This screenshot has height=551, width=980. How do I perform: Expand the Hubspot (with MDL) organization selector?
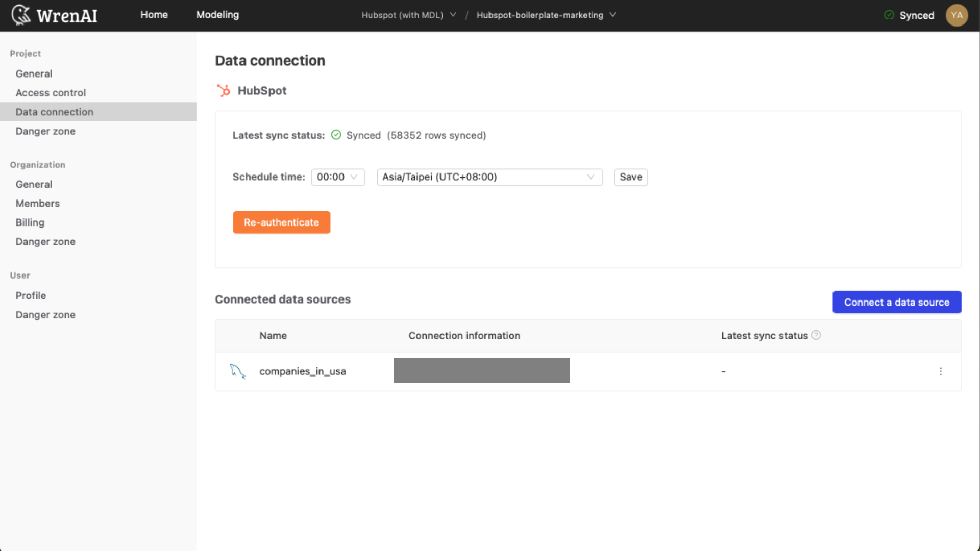tap(409, 15)
